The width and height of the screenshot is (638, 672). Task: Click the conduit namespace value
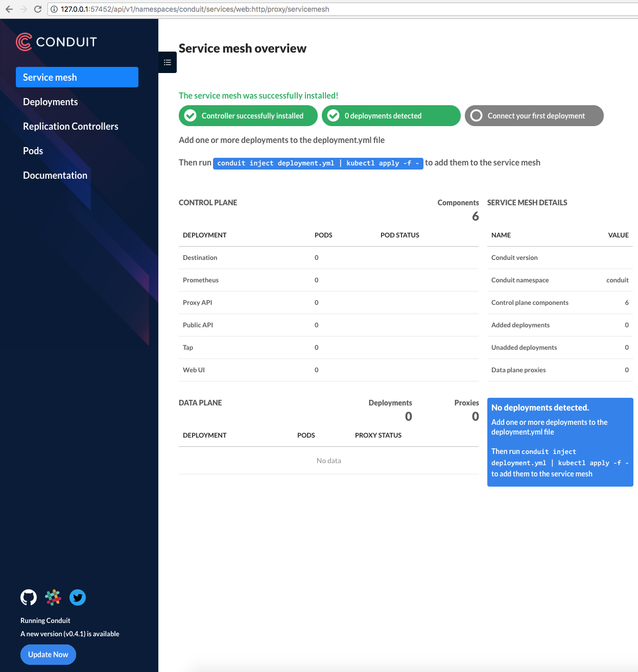pyautogui.click(x=617, y=280)
